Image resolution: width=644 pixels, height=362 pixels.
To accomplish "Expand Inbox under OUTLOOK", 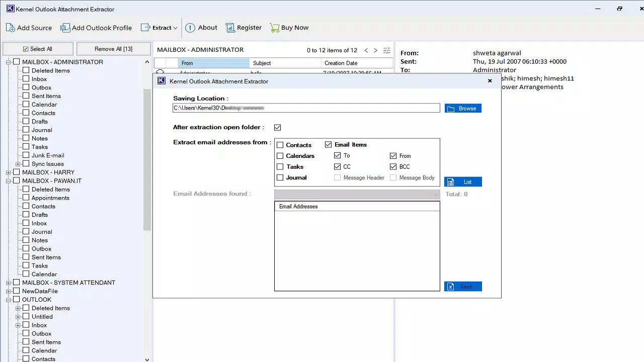I will click(18, 325).
